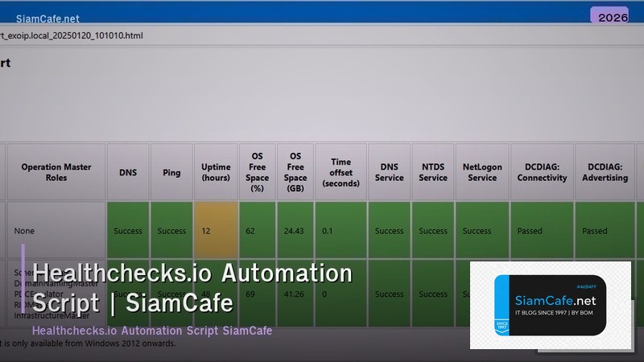Screen dimensions: 644x362
Task: Click NetLogon Service Success in the None row
Action: (482, 230)
